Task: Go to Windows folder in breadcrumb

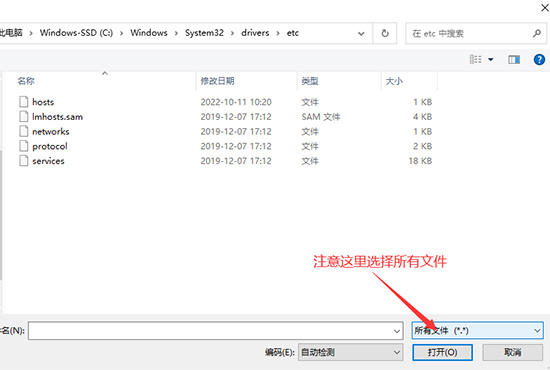Action: [149, 33]
